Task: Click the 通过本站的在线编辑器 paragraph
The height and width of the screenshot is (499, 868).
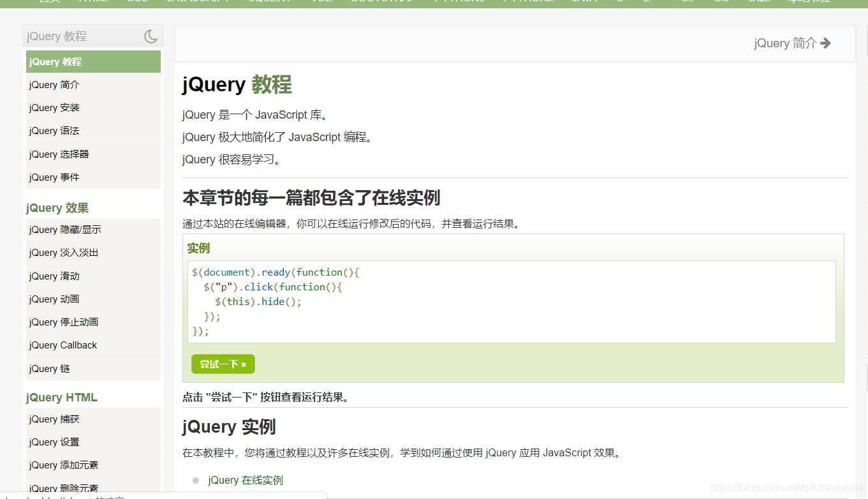Action: pos(352,224)
